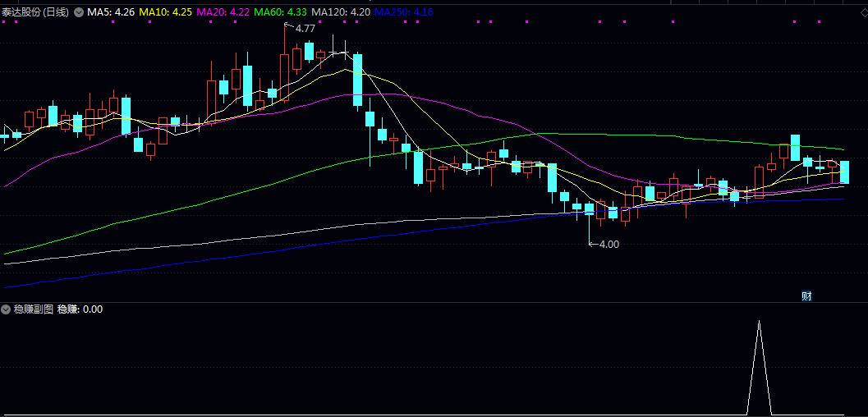Click the 财 financial info marker
Image resolution: width=868 pixels, height=417 pixels.
click(806, 296)
